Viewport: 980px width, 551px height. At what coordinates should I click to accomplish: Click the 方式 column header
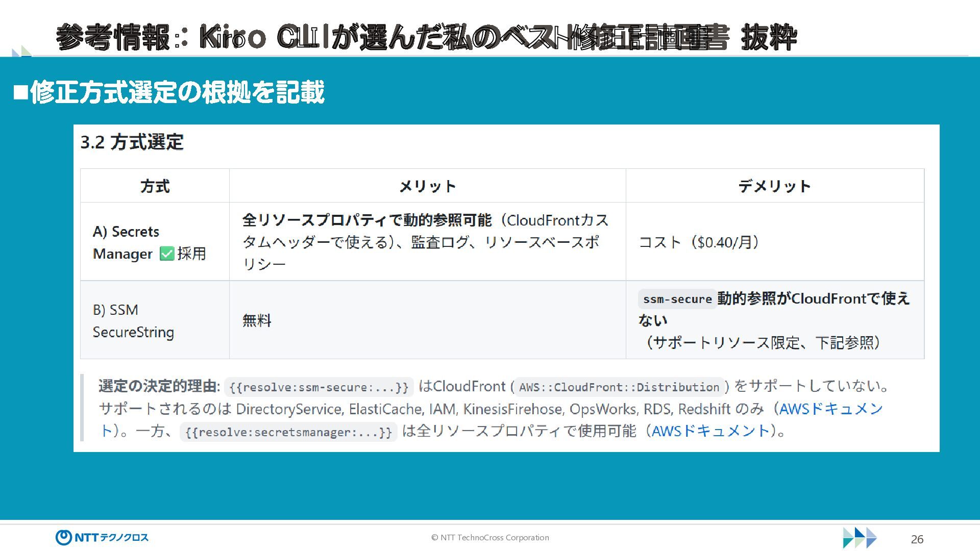pos(155,186)
